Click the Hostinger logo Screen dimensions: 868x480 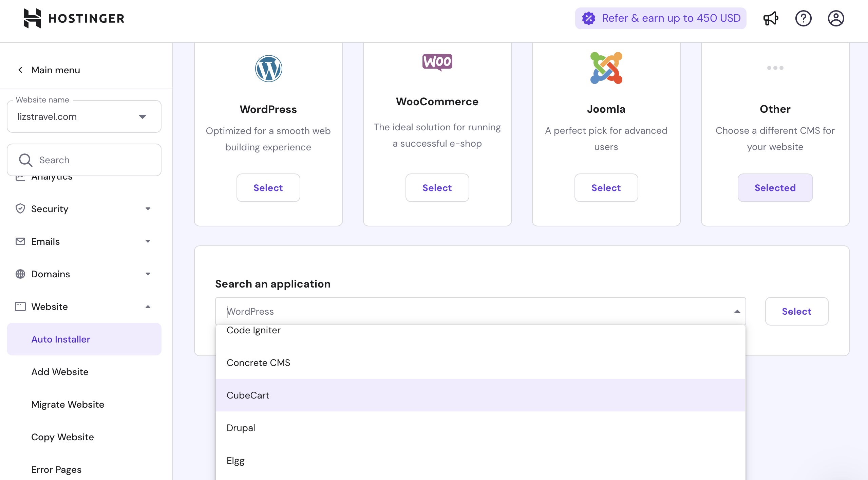[74, 18]
